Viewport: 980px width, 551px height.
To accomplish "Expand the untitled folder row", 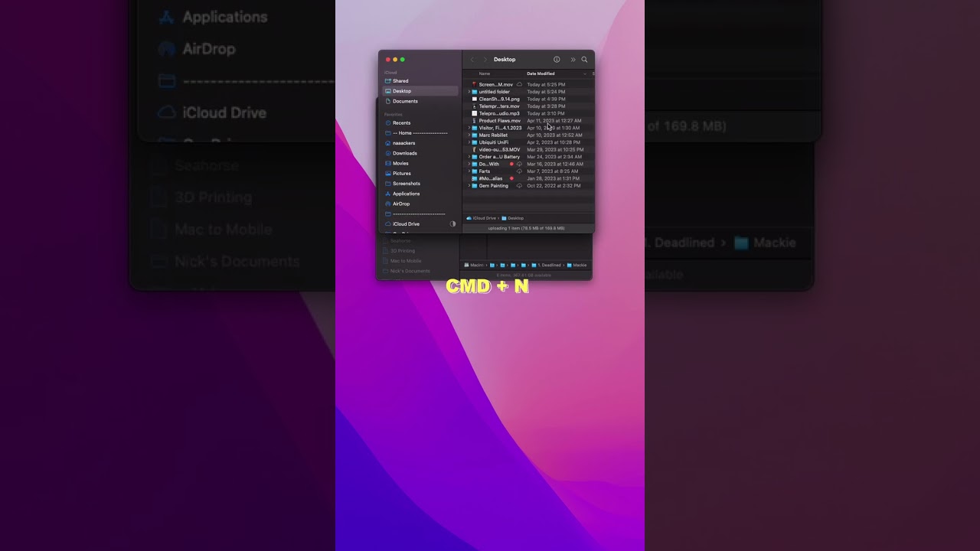I will pyautogui.click(x=469, y=92).
